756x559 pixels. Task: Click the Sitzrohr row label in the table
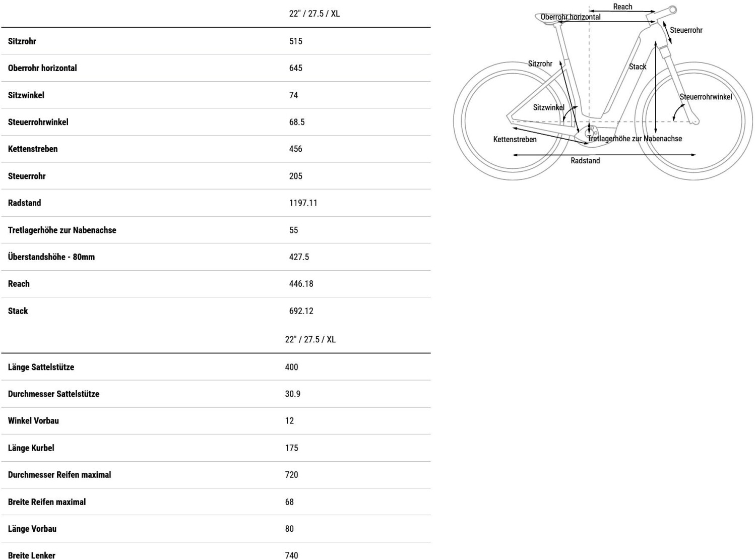22,41
